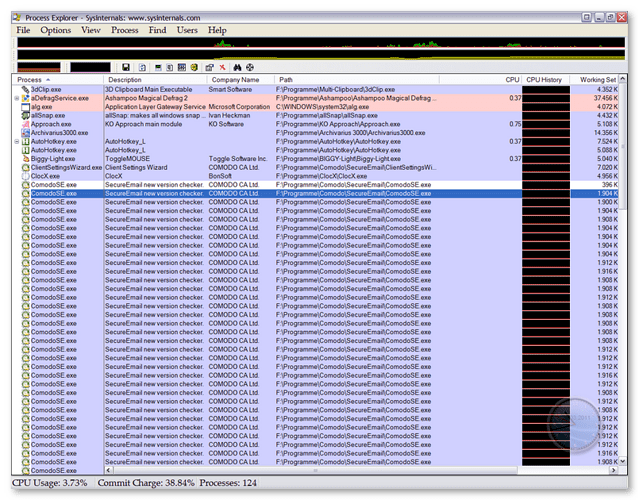This screenshot has width=638, height=500.
Task: Click the vertical scrollbar down arrow
Action: 623,461
